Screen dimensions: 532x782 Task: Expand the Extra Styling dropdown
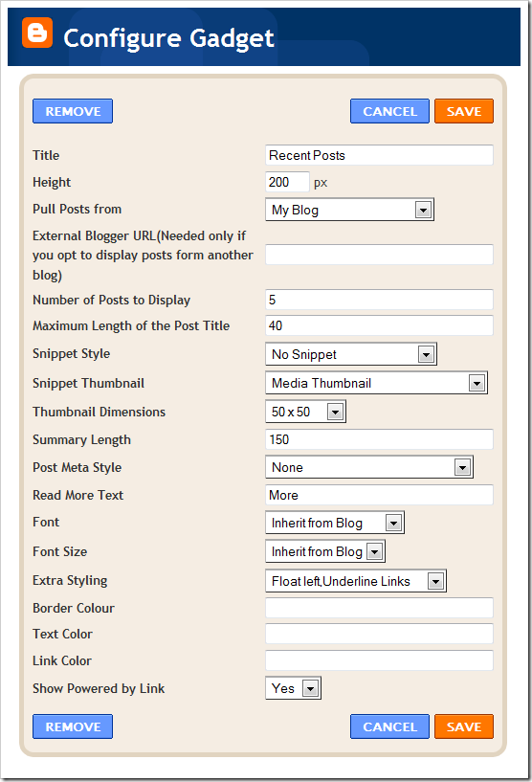[x=356, y=581]
